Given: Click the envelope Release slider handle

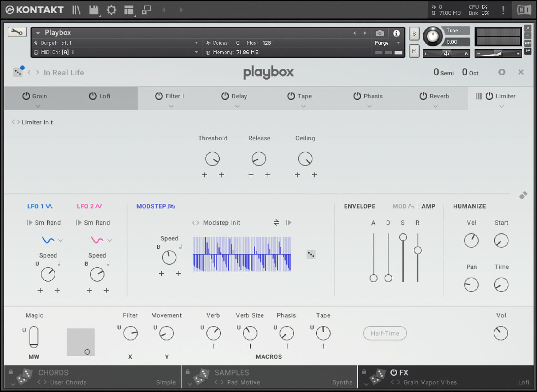Looking at the screenshot, I should pyautogui.click(x=418, y=250).
